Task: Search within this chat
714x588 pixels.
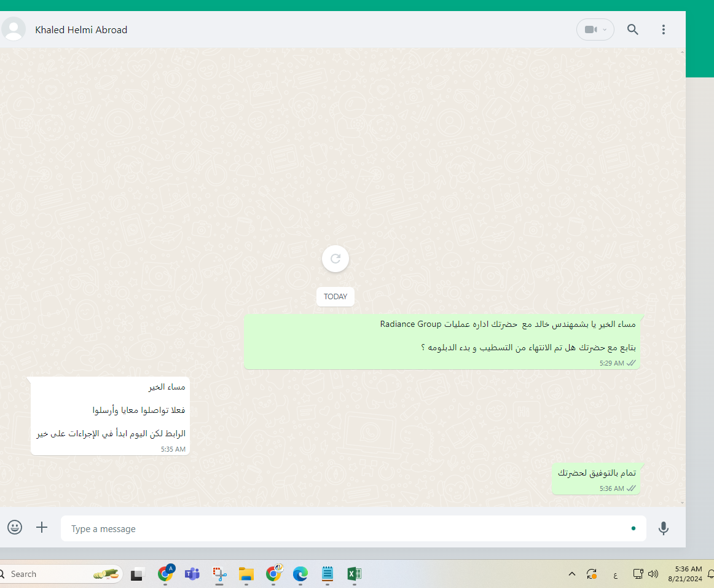Action: 632,29
